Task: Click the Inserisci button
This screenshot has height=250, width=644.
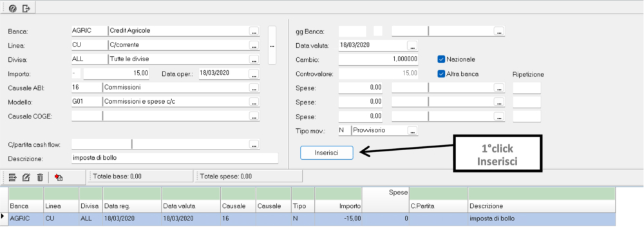Action: [327, 153]
